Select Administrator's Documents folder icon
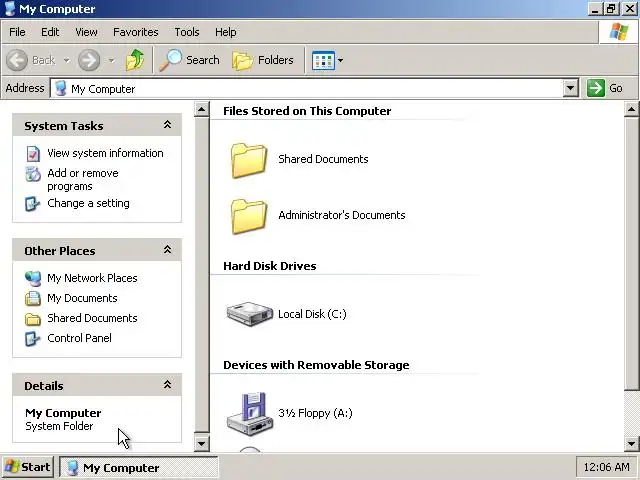This screenshot has width=640, height=480. click(249, 216)
